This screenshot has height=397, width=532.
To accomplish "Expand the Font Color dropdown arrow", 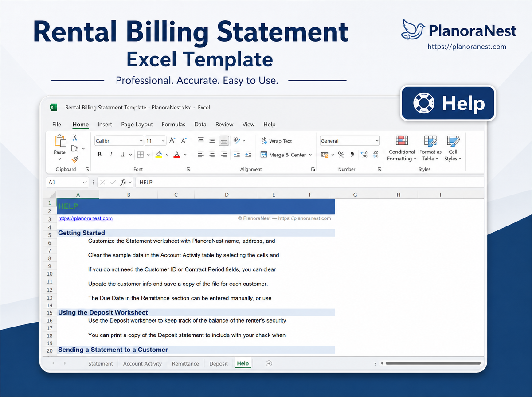I will point(185,155).
